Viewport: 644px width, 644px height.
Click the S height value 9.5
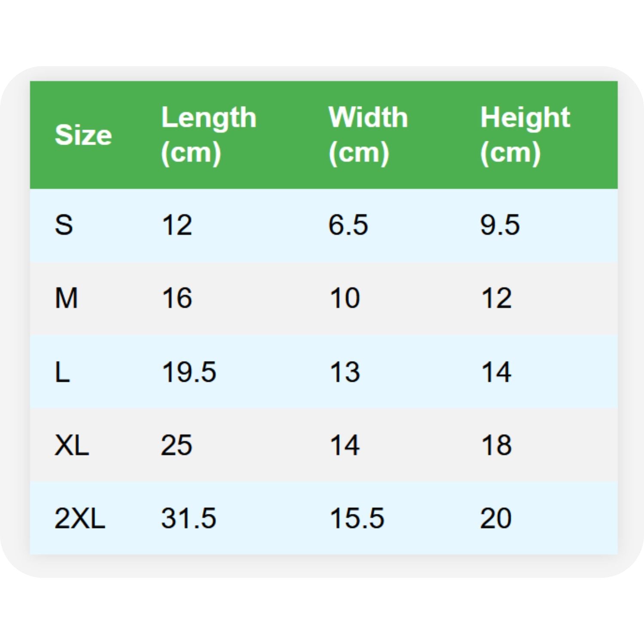pos(500,225)
